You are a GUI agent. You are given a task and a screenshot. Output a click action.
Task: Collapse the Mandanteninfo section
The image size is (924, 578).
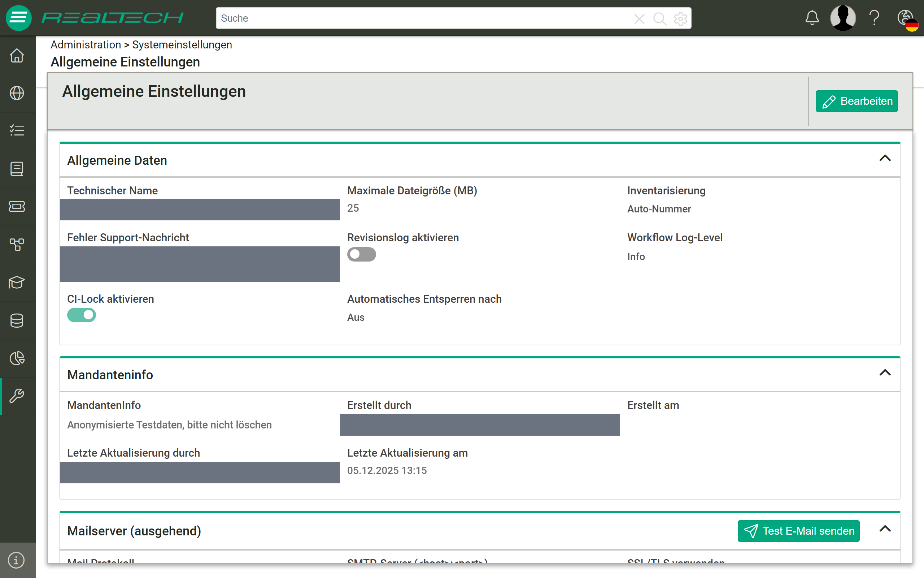[885, 373]
